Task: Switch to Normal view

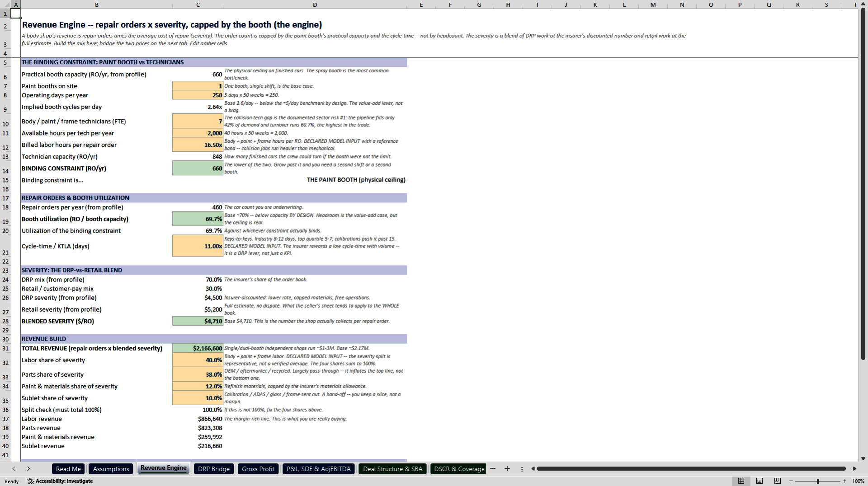Action: click(741, 481)
